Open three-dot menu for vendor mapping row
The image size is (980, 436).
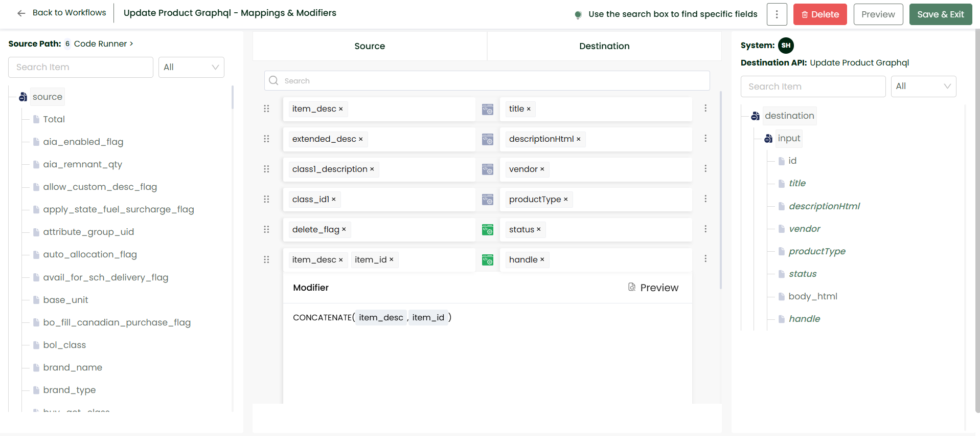[x=705, y=169]
